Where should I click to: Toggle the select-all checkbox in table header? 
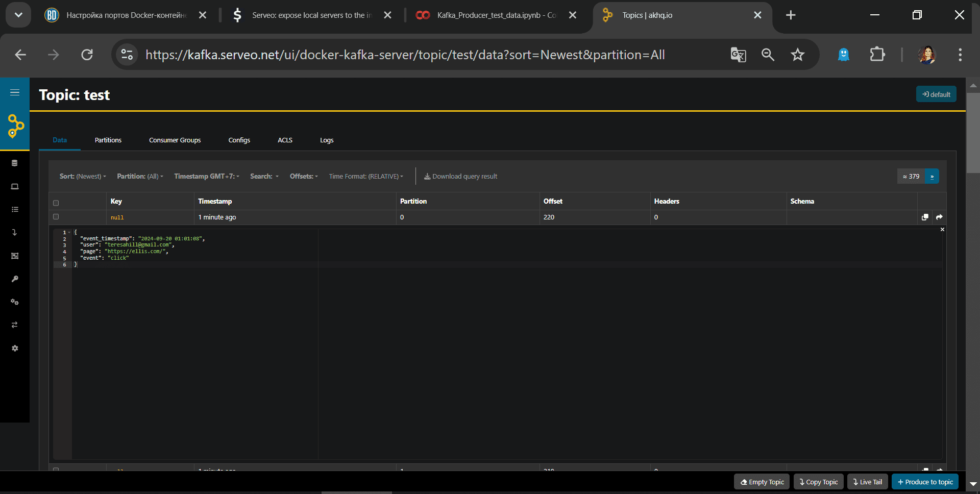click(56, 203)
